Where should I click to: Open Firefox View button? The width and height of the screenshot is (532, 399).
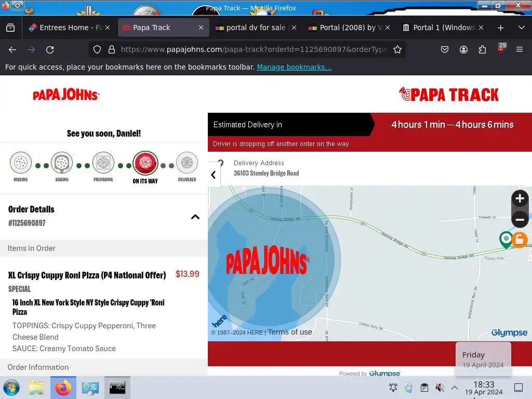(10, 28)
